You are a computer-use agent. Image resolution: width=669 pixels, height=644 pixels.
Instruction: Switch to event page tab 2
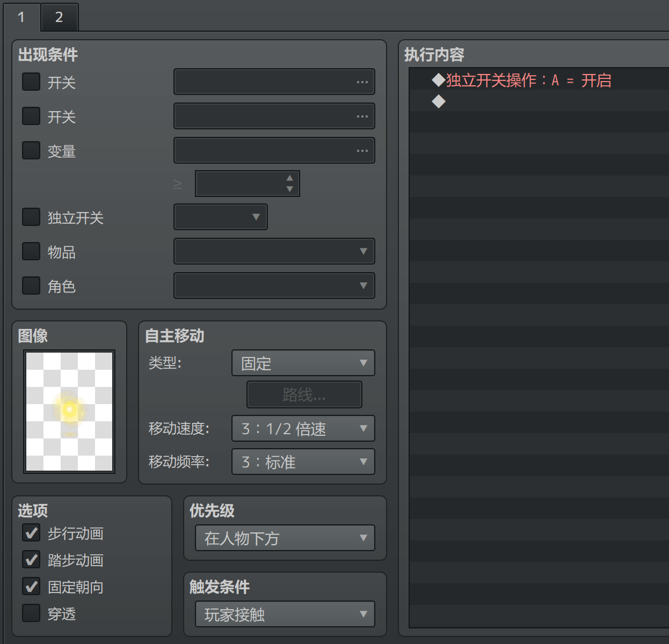pos(60,17)
